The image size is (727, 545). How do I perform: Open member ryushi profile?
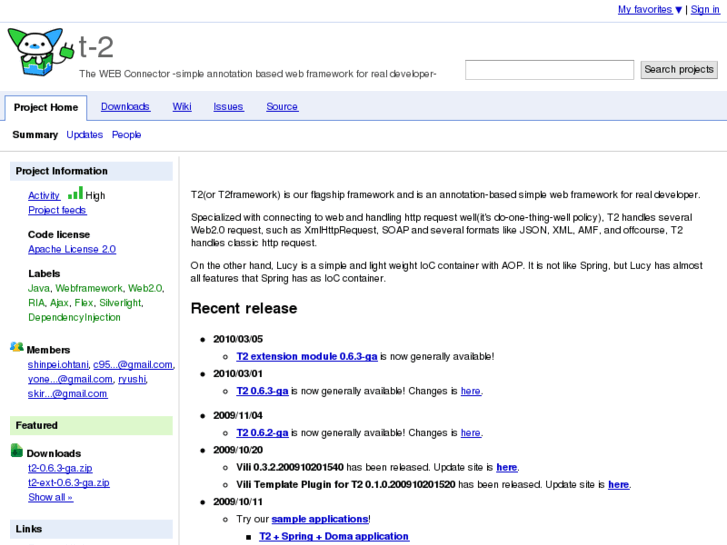(132, 379)
